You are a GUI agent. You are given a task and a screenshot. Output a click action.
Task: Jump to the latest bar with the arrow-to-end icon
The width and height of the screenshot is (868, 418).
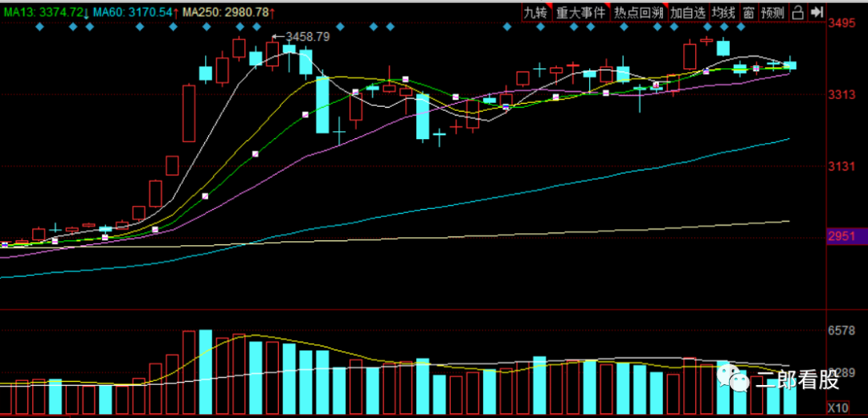coord(816,12)
